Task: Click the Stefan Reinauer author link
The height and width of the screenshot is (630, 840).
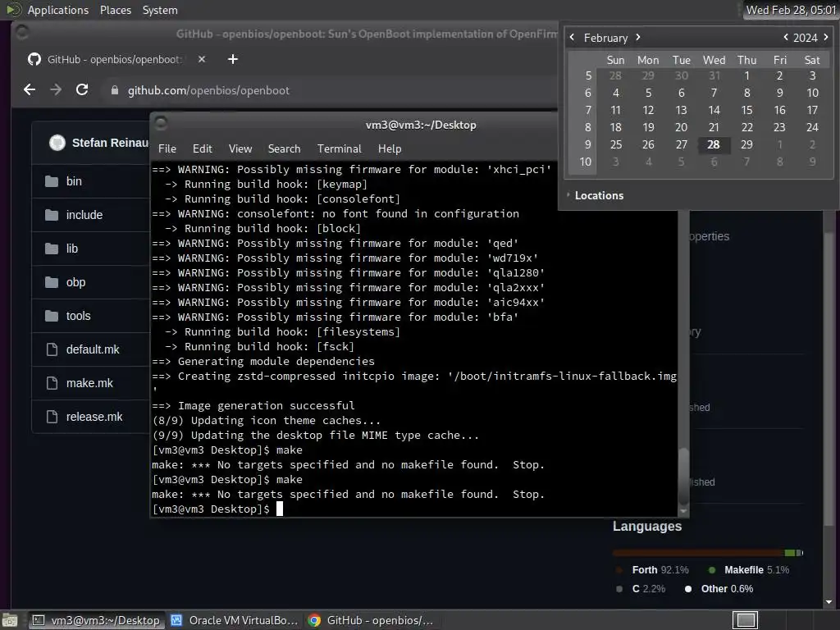Action: pos(110,143)
